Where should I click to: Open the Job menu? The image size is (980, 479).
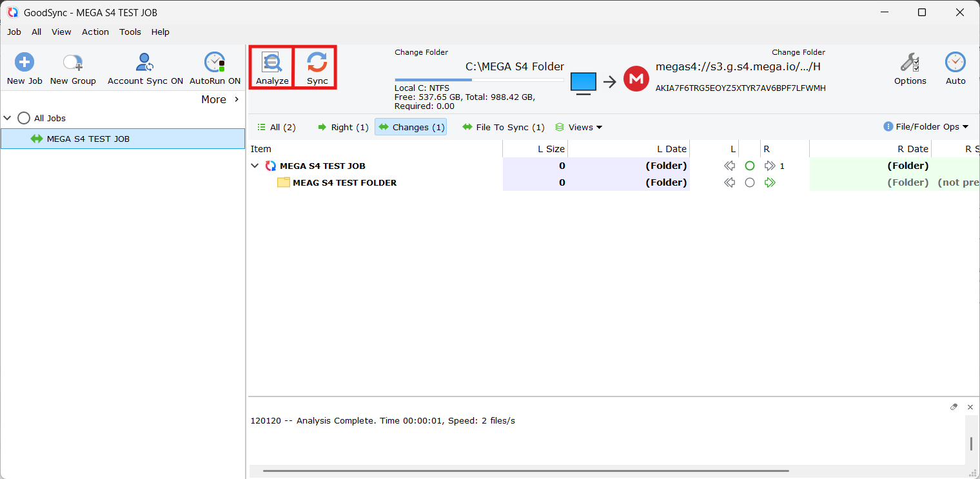point(14,32)
